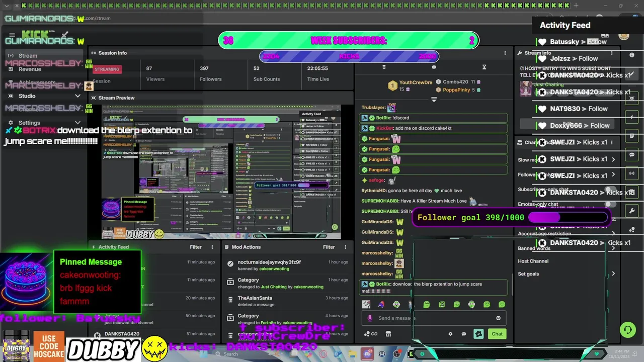Click the Stream Preview video thumbnail
This screenshot has height=362, width=644.
tap(221, 172)
